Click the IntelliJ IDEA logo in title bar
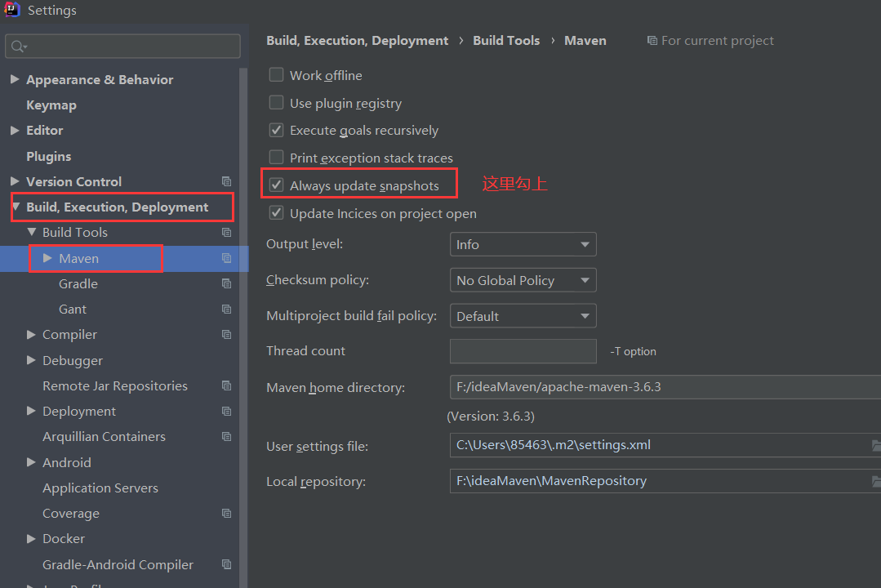This screenshot has width=881, height=588. [x=11, y=10]
